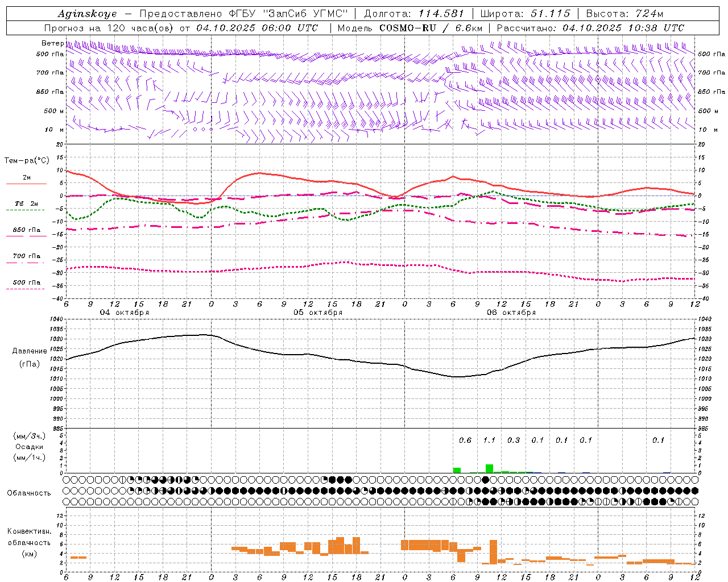The width and height of the screenshot is (728, 582).
Task: Select the latitude value "51.115"
Action: [x=550, y=14]
